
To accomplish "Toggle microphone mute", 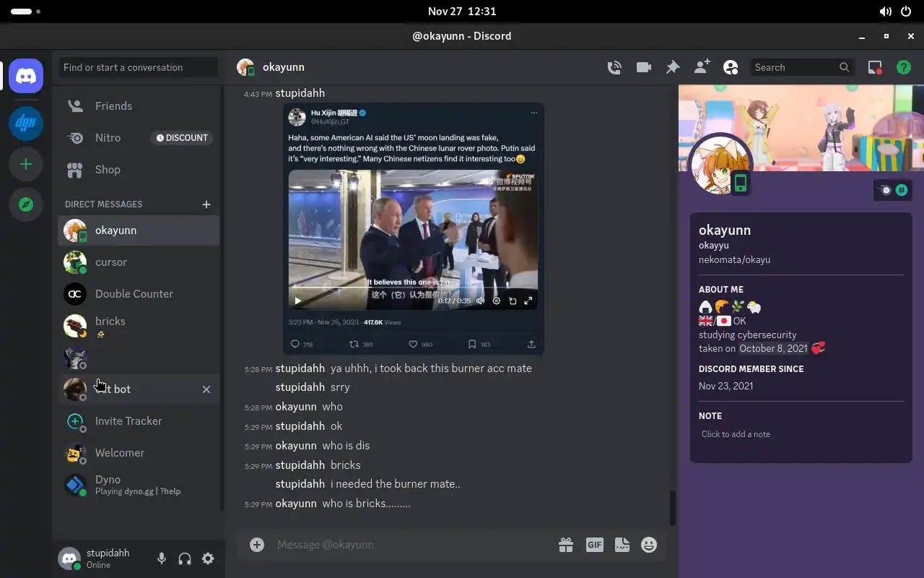I will tap(162, 558).
